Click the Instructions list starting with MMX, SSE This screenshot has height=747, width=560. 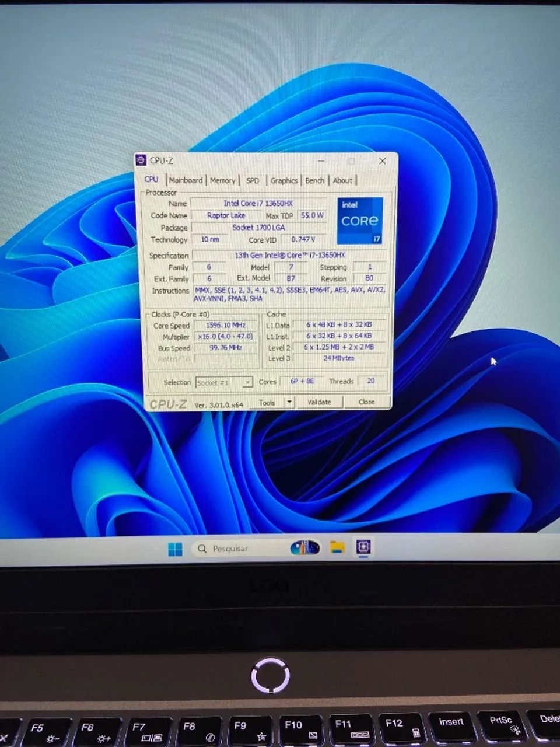click(x=290, y=294)
